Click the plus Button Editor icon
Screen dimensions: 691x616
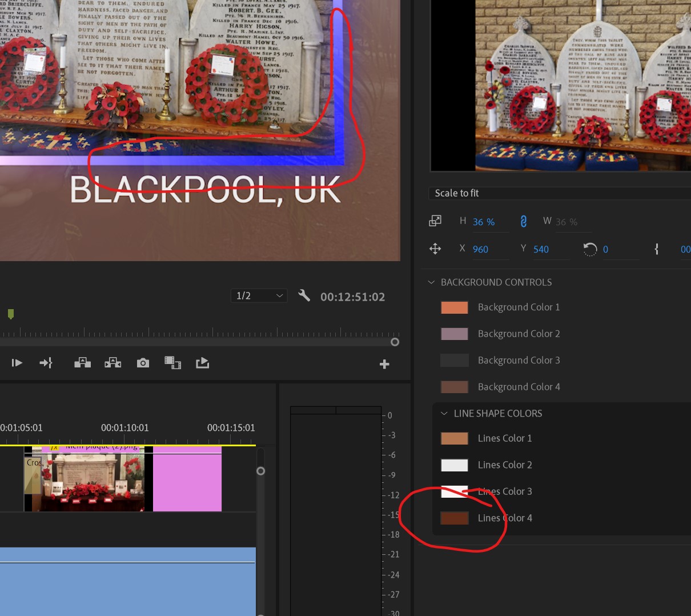click(x=384, y=364)
